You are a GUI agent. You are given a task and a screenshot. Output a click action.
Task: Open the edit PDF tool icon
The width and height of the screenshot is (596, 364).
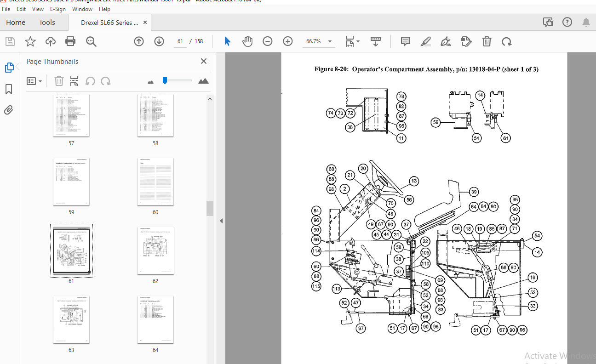tap(466, 41)
